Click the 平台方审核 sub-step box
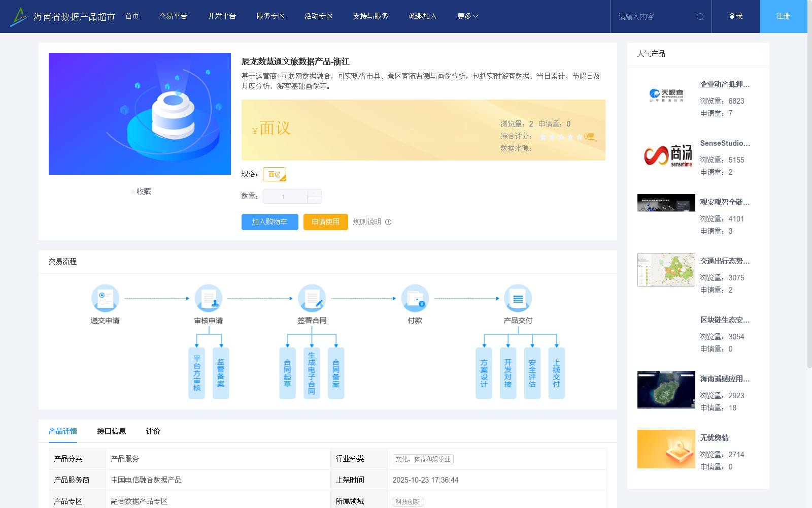The image size is (812, 508). (x=196, y=373)
